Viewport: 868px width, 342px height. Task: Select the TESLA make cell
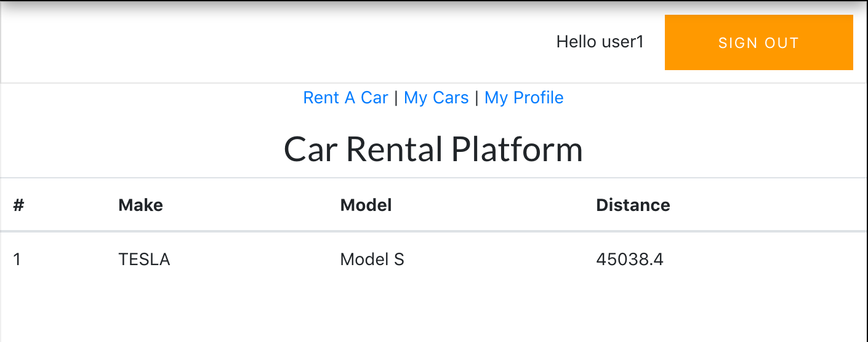144,260
